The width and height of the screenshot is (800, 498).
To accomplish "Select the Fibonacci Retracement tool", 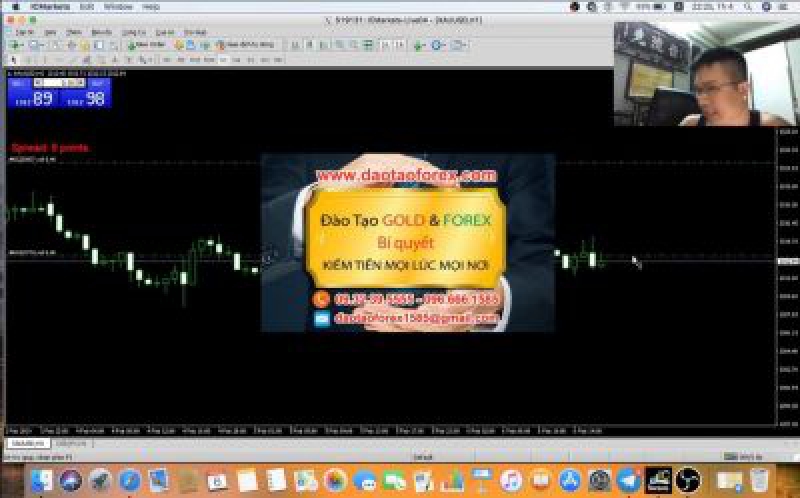I will click(x=101, y=60).
